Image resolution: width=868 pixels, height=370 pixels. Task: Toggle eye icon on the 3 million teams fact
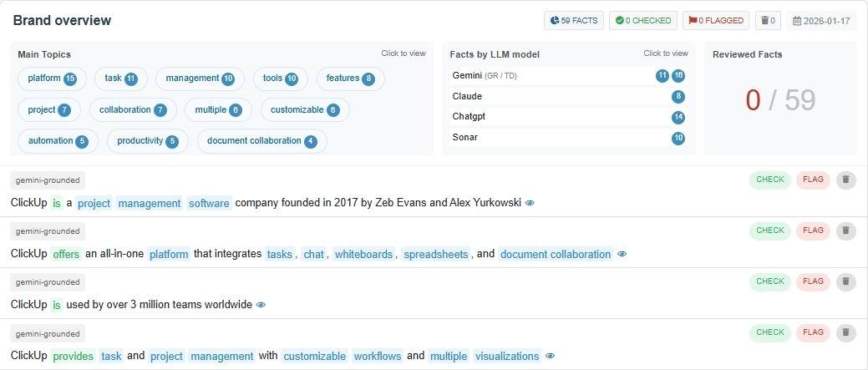(x=261, y=305)
